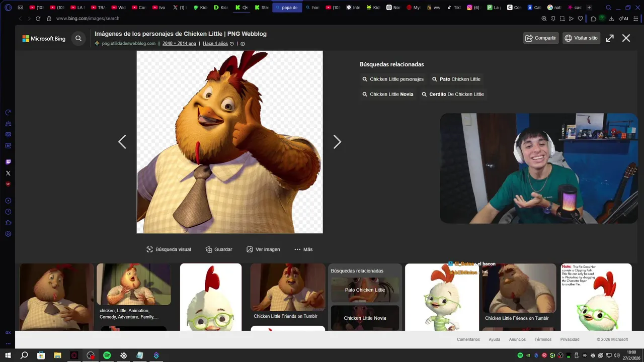
Task: Click the zoom magnifier icon in the address bar
Action: (544, 19)
